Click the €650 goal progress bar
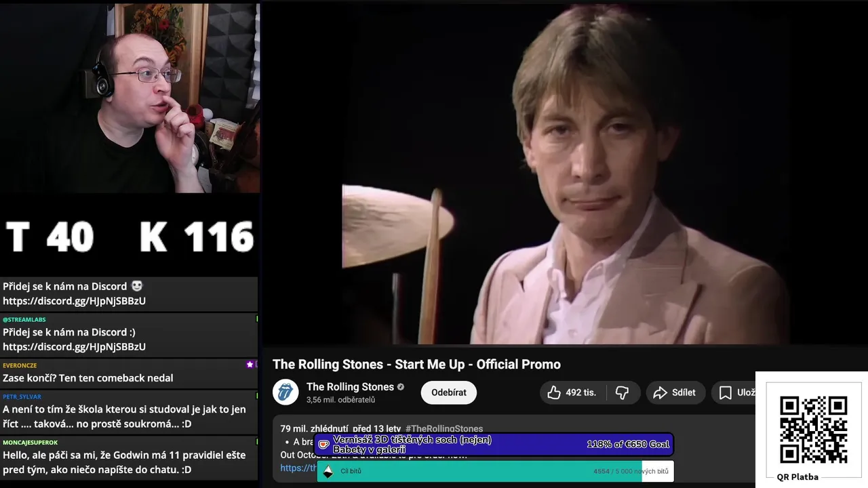The width and height of the screenshot is (868, 488). pyautogui.click(x=494, y=445)
